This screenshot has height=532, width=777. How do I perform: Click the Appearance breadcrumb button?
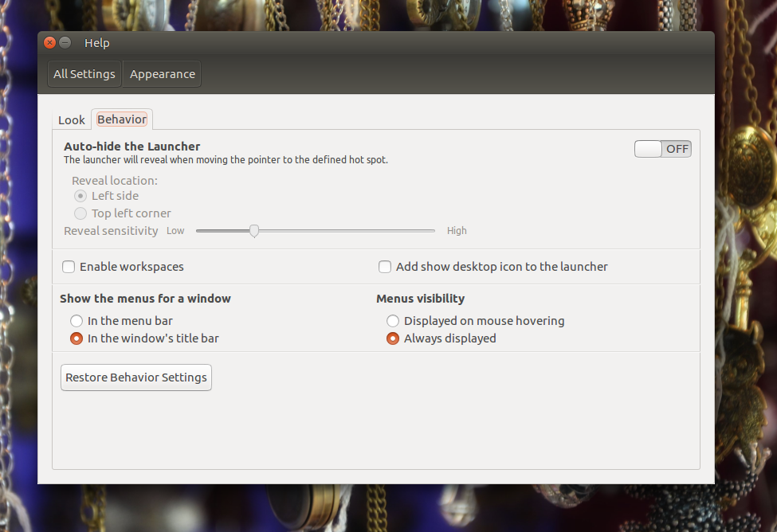[162, 74]
